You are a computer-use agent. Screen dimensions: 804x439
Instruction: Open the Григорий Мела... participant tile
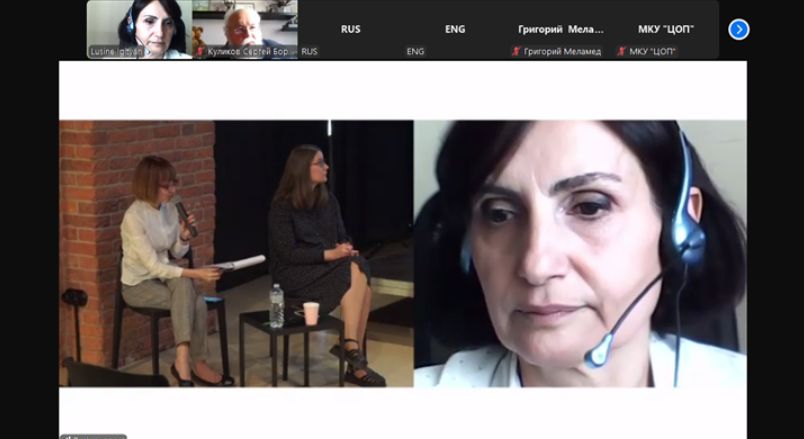tap(561, 29)
